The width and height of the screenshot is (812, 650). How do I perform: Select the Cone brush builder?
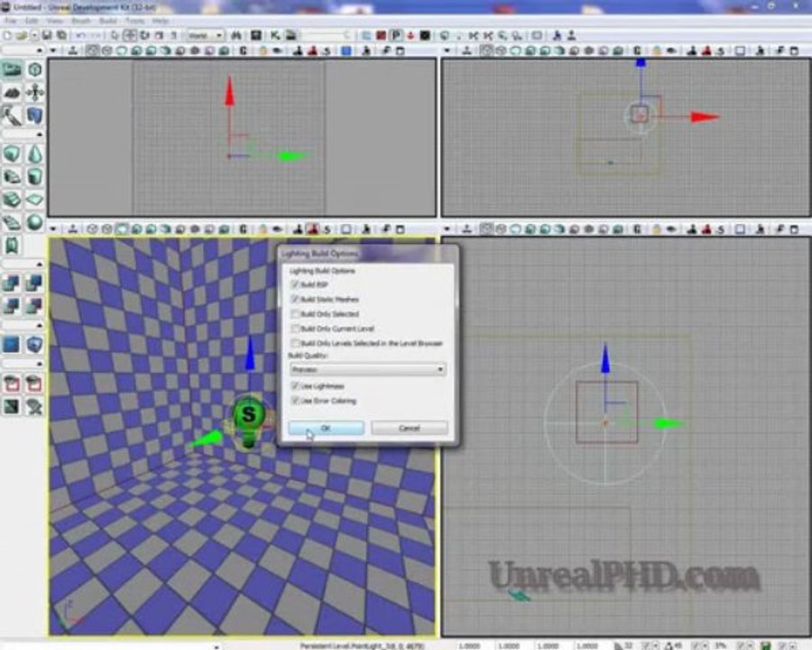tap(34, 154)
